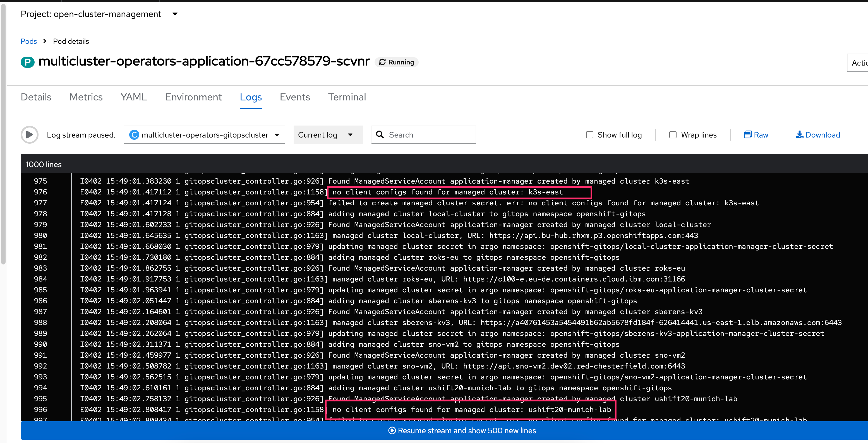This screenshot has width=868, height=443.
Task: Go to Pods breadcrumb link
Action: [29, 41]
